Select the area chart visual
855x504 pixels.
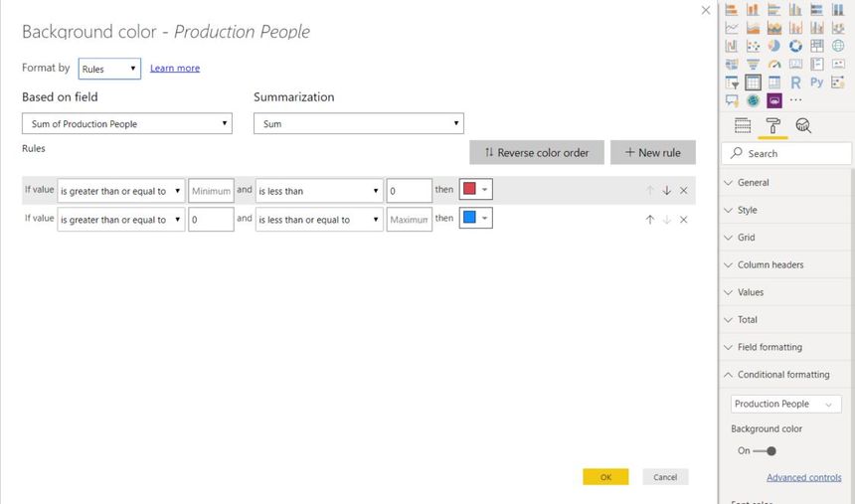(753, 27)
